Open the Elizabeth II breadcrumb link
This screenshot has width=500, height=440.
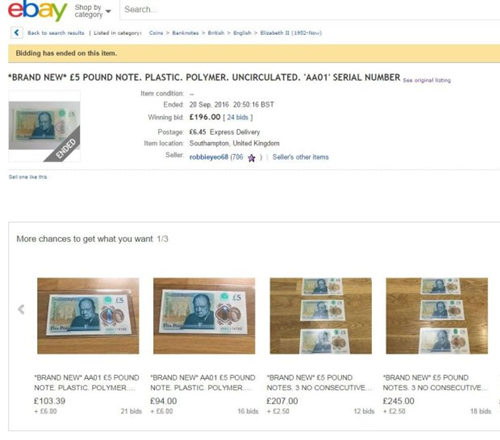[291, 33]
